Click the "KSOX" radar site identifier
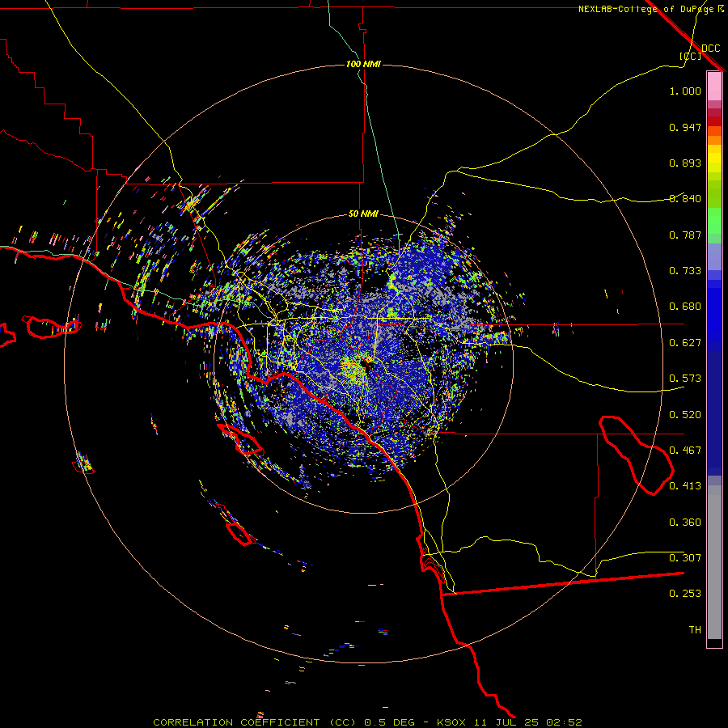Image resolution: width=728 pixels, height=728 pixels. tap(453, 722)
